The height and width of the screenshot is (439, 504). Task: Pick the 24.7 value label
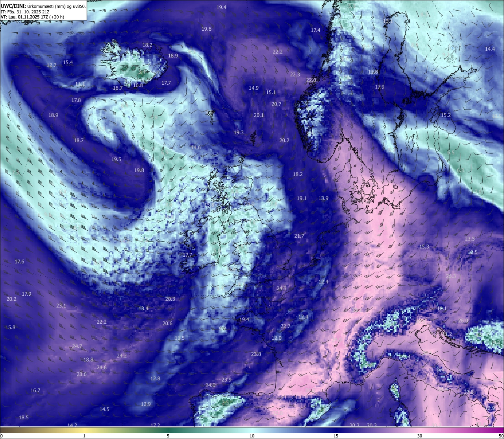click(77, 346)
